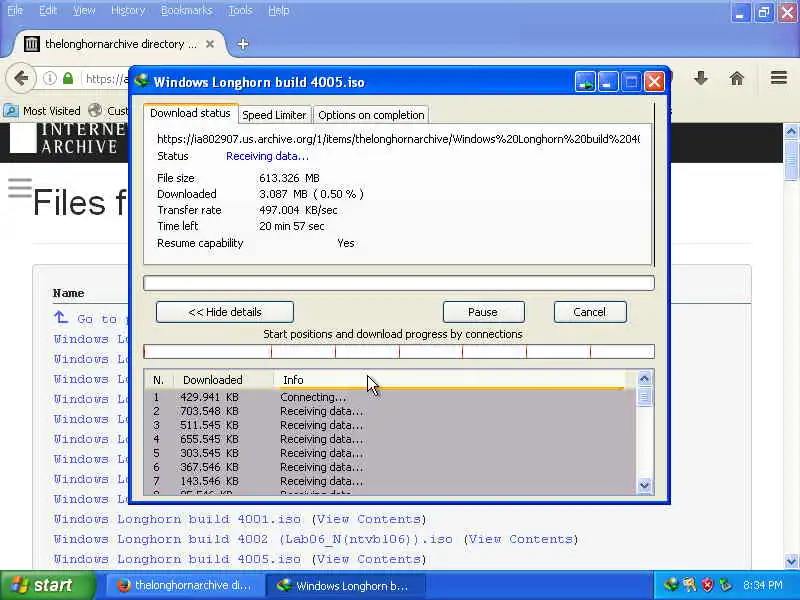800x600 pixels.
Task: Close the thelonghornarchive directory tab
Action: coord(210,44)
